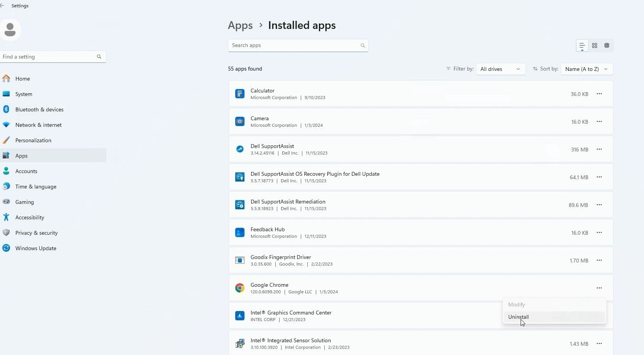Click the back arrow in Settings title bar

point(2,6)
